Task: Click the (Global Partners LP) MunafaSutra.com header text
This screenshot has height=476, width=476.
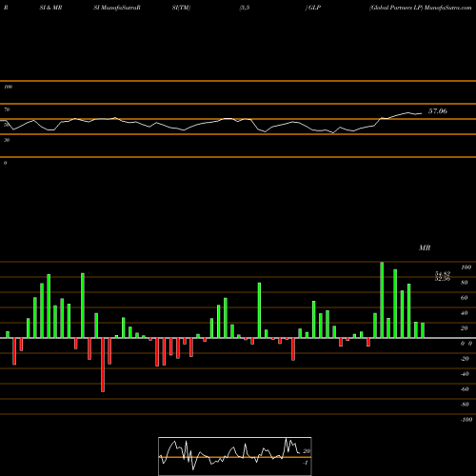Action: point(420,8)
